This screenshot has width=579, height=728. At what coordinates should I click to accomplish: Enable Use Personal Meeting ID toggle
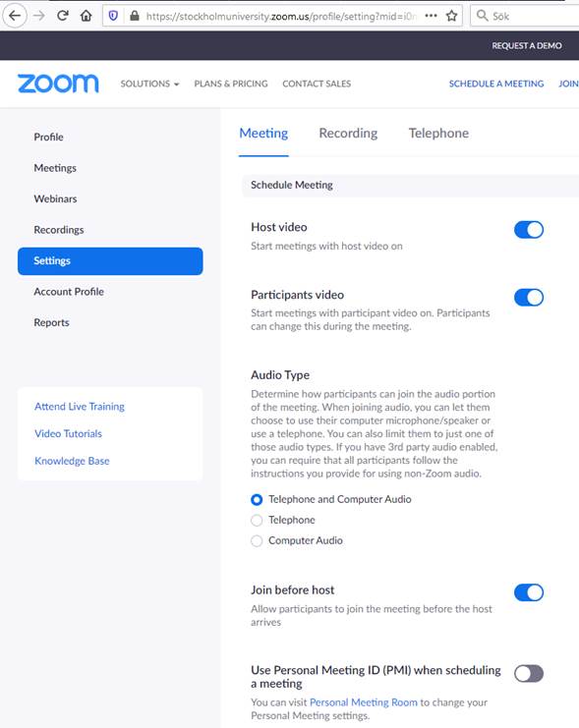coord(529,674)
